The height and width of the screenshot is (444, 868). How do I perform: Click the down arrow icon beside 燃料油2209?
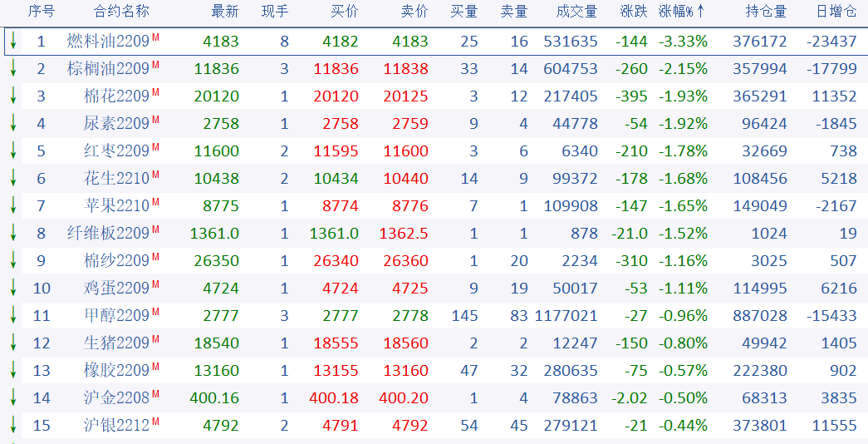(x=13, y=41)
